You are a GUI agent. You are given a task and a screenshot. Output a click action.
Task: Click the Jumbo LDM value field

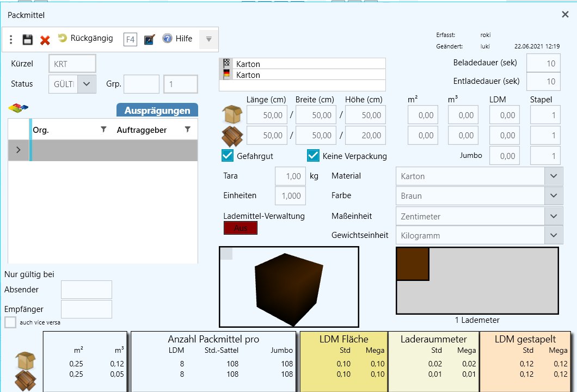coord(504,156)
